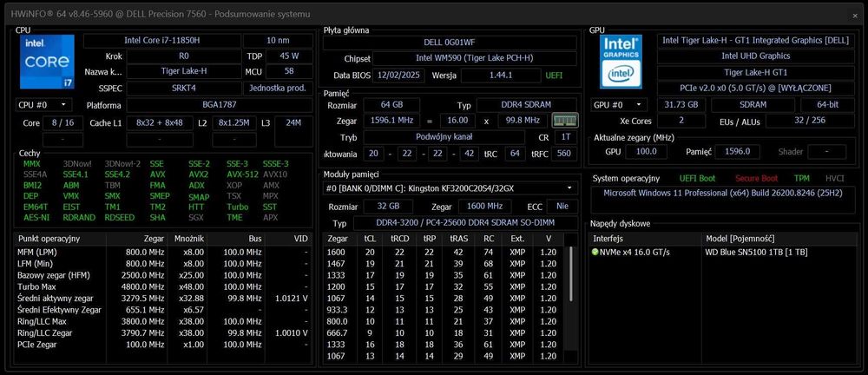Viewport: 868px width, 375px height.
Task: Click the 933.3 MHz timing row
Action: point(444,310)
